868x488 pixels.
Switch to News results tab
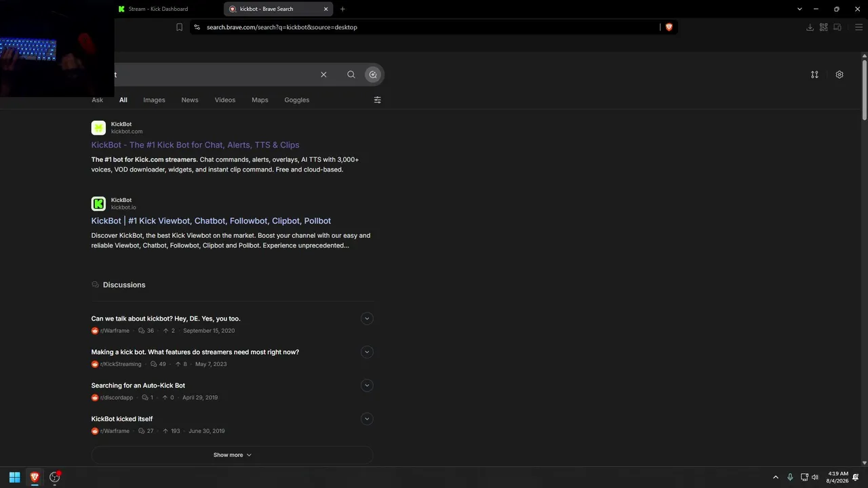point(190,100)
